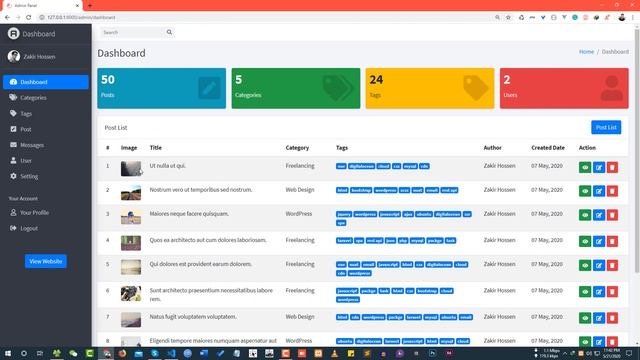Screen dimensions: 640x360
Task: Delete post 'Quos ea architecto aut cum'
Action: pyautogui.click(x=612, y=242)
